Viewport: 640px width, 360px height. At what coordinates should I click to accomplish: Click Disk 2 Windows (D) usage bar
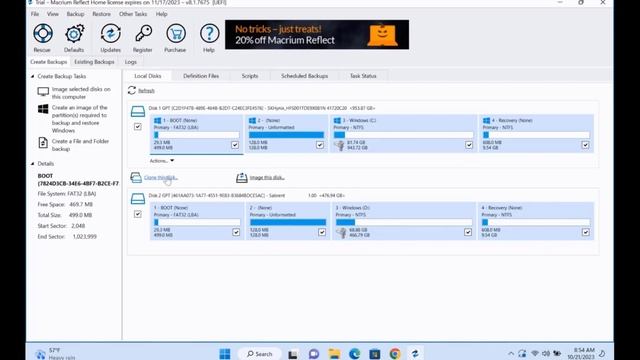coord(404,222)
